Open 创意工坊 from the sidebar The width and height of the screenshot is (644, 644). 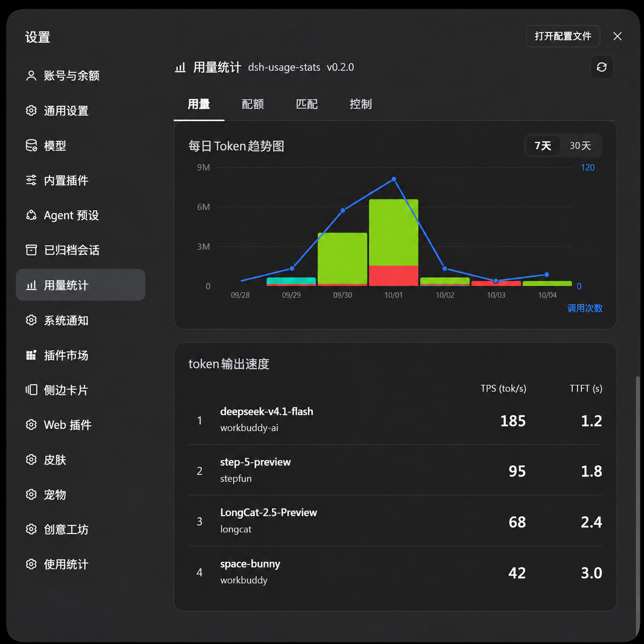(81, 529)
